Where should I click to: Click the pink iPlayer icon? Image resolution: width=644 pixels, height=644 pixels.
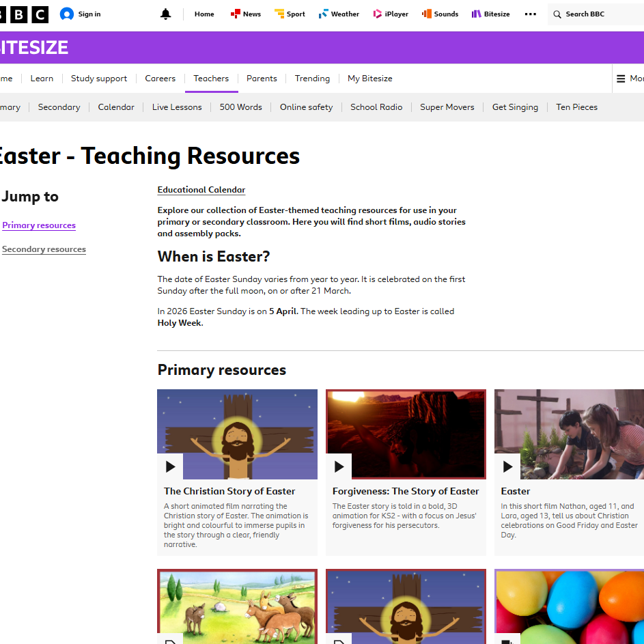[377, 14]
